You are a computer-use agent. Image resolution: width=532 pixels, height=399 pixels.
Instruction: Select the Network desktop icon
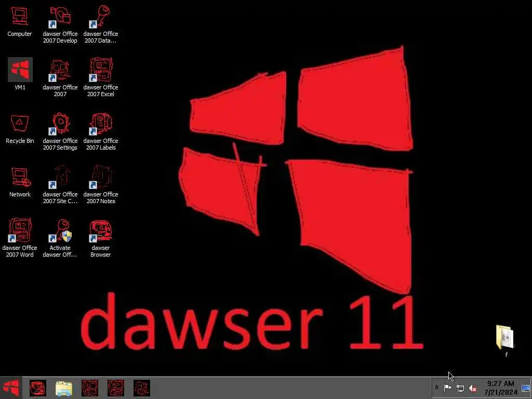[20, 182]
